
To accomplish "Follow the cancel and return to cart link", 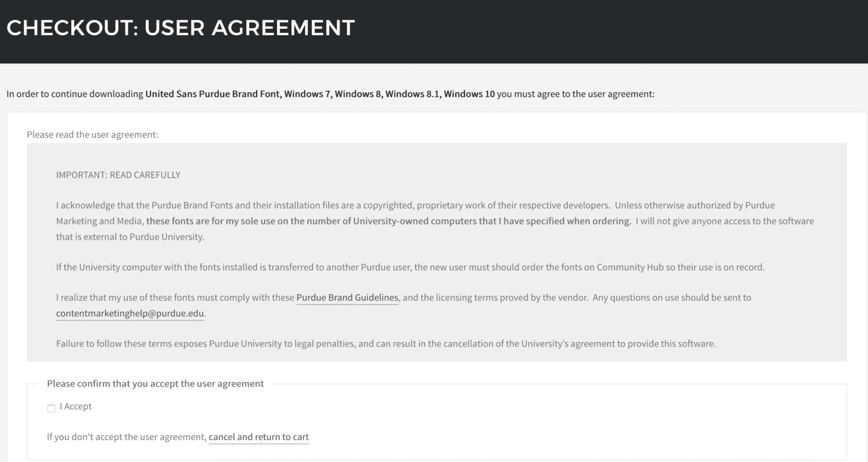I will tap(259, 437).
